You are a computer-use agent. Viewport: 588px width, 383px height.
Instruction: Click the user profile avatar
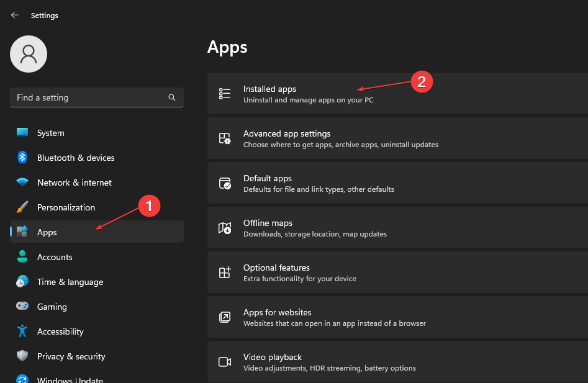[x=29, y=54]
